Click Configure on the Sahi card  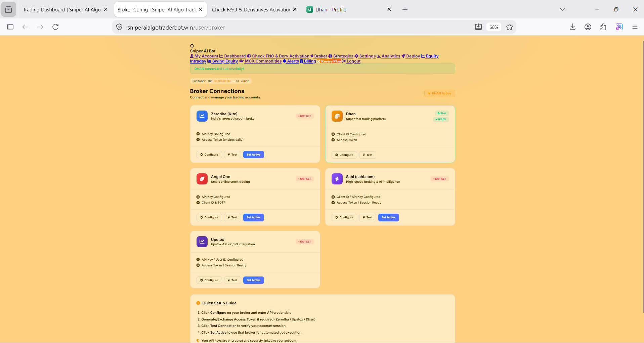(344, 217)
